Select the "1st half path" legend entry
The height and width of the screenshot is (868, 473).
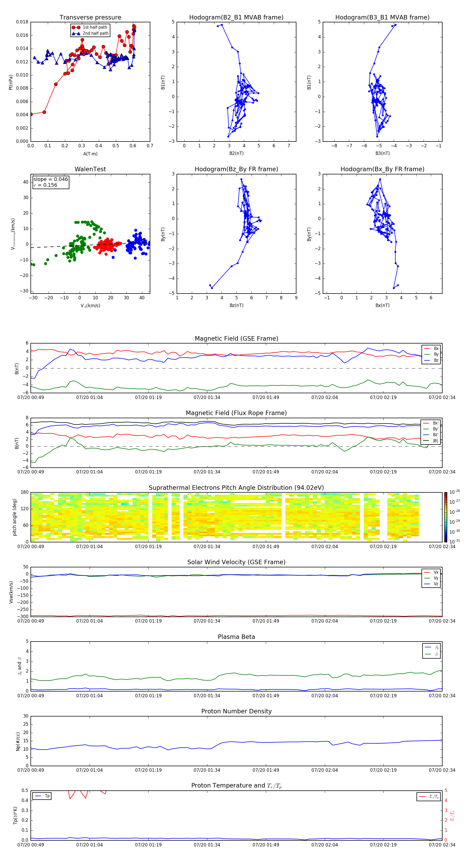click(90, 27)
